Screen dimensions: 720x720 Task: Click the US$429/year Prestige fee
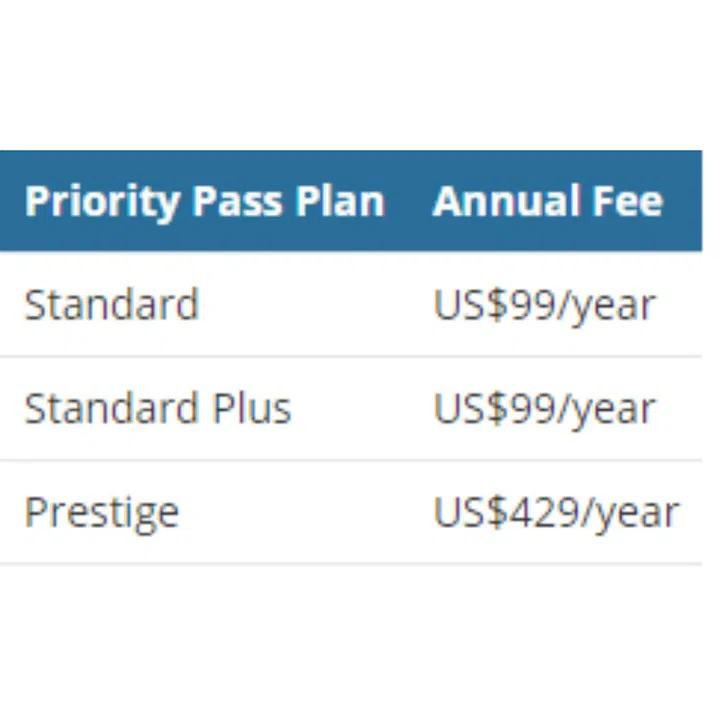coord(556,513)
